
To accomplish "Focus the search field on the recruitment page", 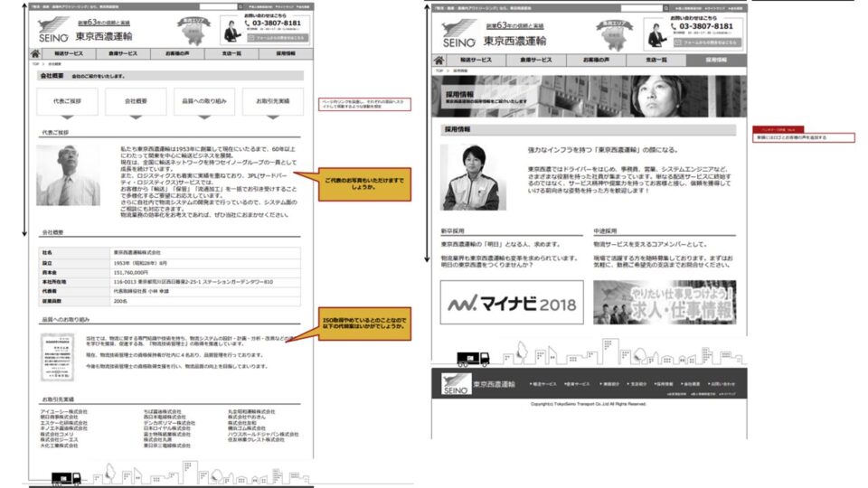I will point(642,8).
